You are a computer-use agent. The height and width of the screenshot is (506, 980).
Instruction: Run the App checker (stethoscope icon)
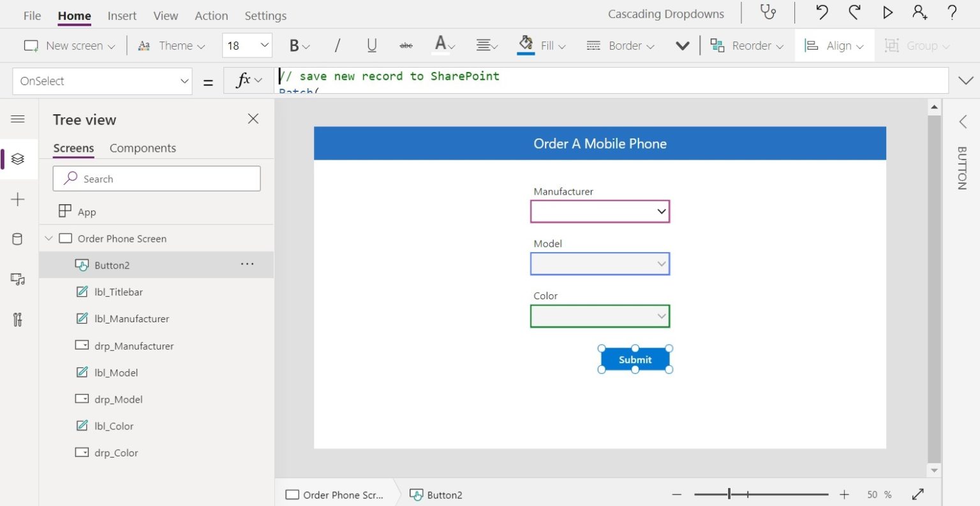pos(768,13)
